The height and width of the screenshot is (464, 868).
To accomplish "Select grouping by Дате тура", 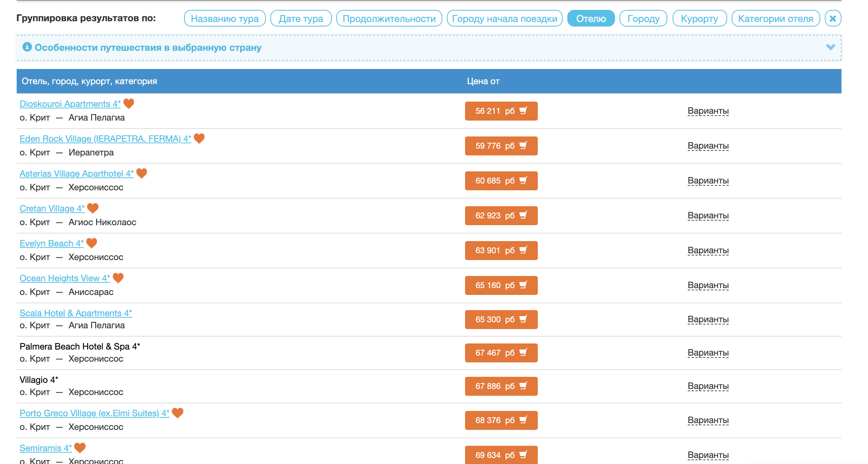I will coord(301,19).
